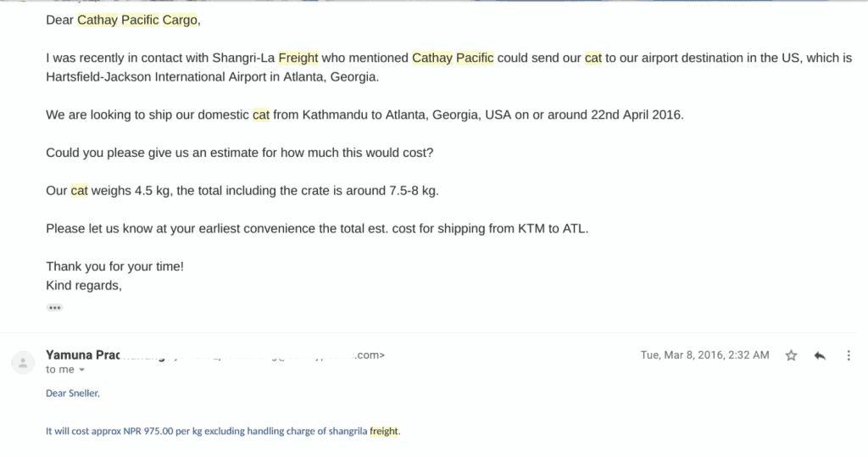This screenshot has width=868, height=458.
Task: Click the sender's avatar icon
Action: click(x=23, y=363)
